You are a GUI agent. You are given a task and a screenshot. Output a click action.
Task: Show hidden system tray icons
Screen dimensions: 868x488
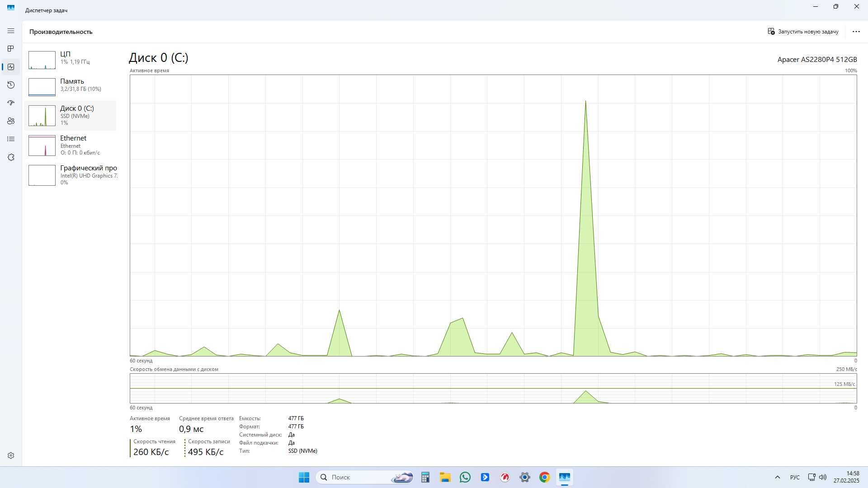click(778, 477)
